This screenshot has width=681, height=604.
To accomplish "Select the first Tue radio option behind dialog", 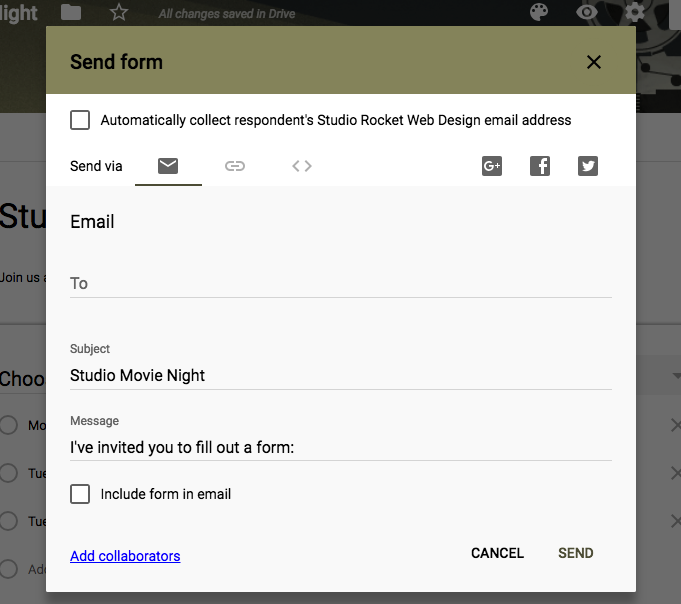I will 9,473.
